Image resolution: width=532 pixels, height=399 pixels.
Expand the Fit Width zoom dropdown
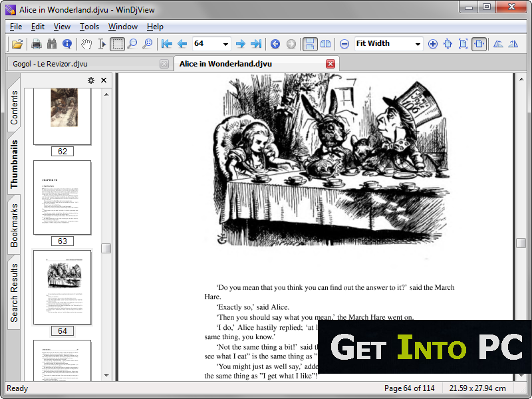coord(418,44)
